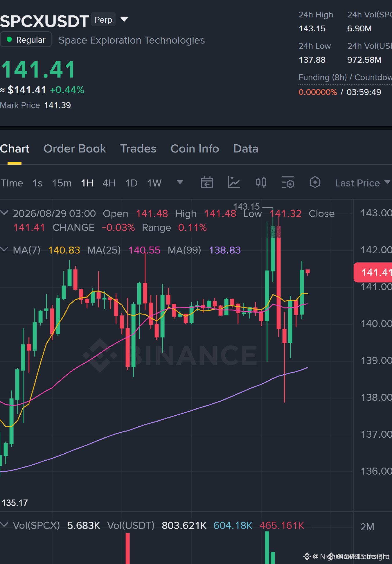Select the 1D interval

(x=131, y=183)
